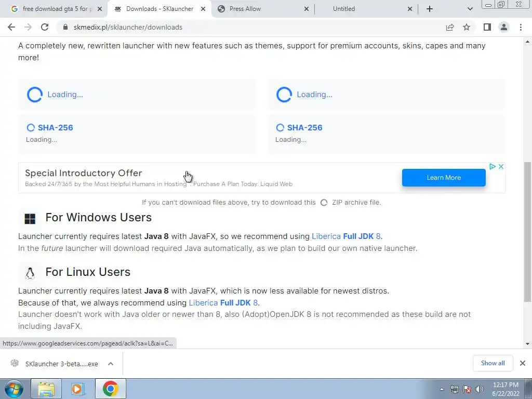The image size is (532, 399).
Task: Close the ad with X icon
Action: 501,167
